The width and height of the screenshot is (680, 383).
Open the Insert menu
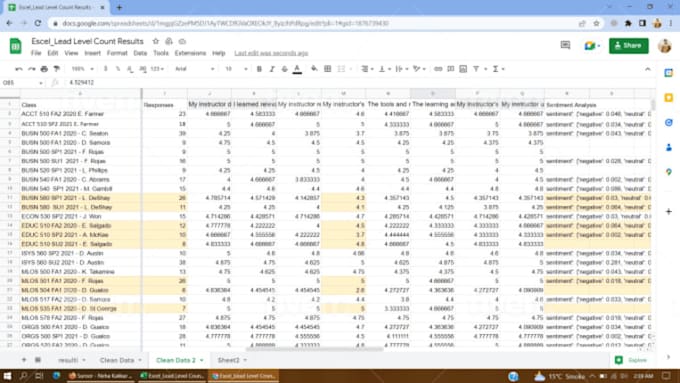[92, 53]
